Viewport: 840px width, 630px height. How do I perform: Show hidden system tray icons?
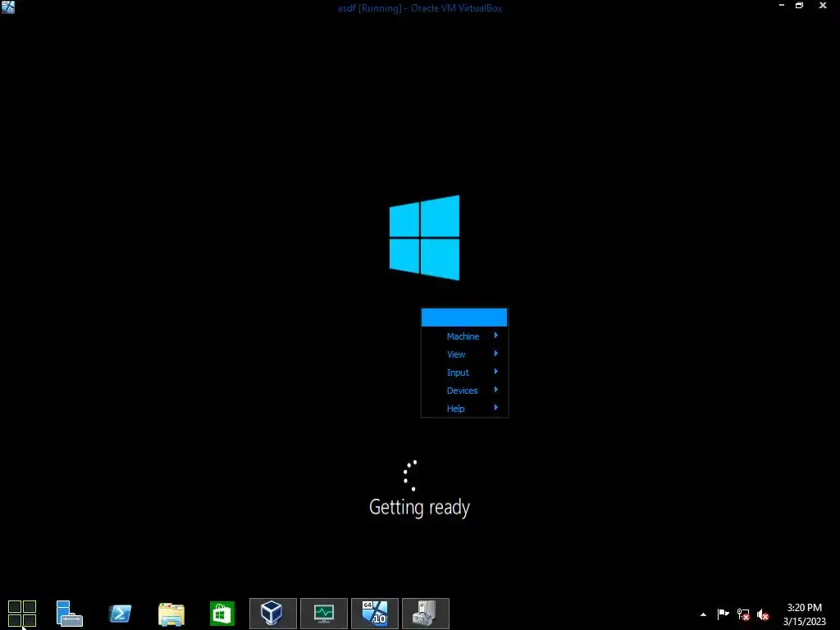[x=703, y=614]
